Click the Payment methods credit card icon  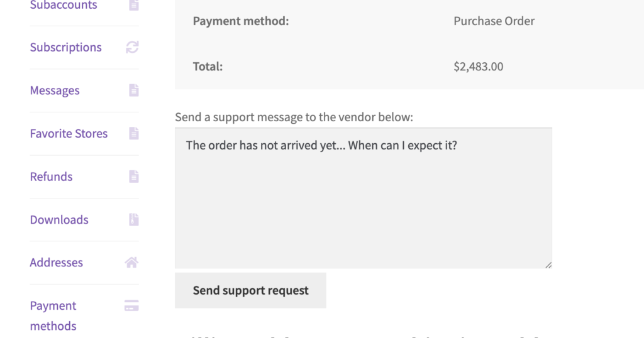pyautogui.click(x=131, y=305)
